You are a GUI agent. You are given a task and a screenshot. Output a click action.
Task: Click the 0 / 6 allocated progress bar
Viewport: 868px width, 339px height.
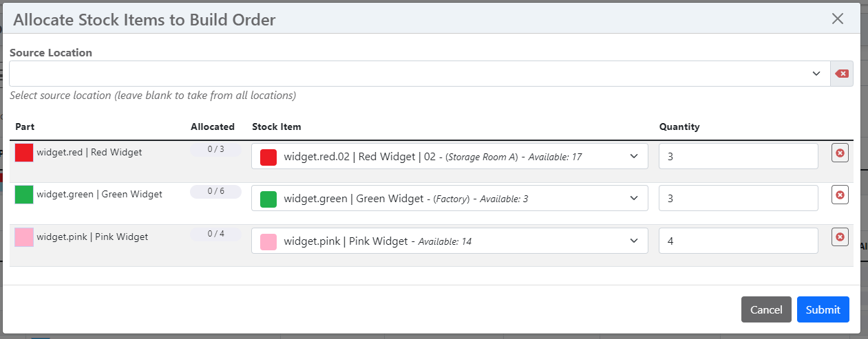coord(215,192)
